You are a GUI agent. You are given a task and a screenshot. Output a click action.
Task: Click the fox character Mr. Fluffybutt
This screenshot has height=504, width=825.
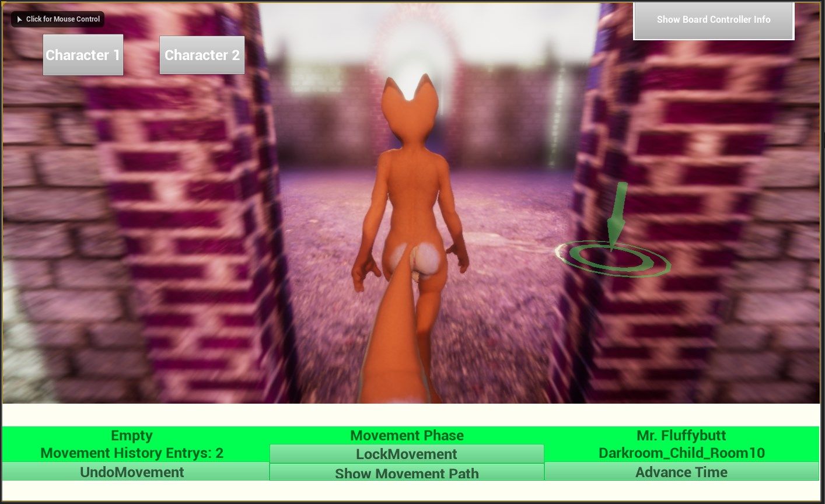pyautogui.click(x=411, y=239)
